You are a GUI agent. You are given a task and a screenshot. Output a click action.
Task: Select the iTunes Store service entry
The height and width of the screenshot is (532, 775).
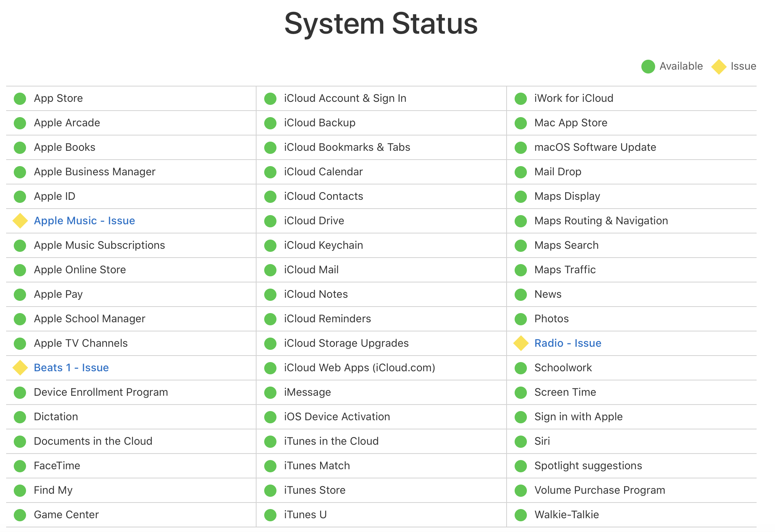(x=314, y=490)
